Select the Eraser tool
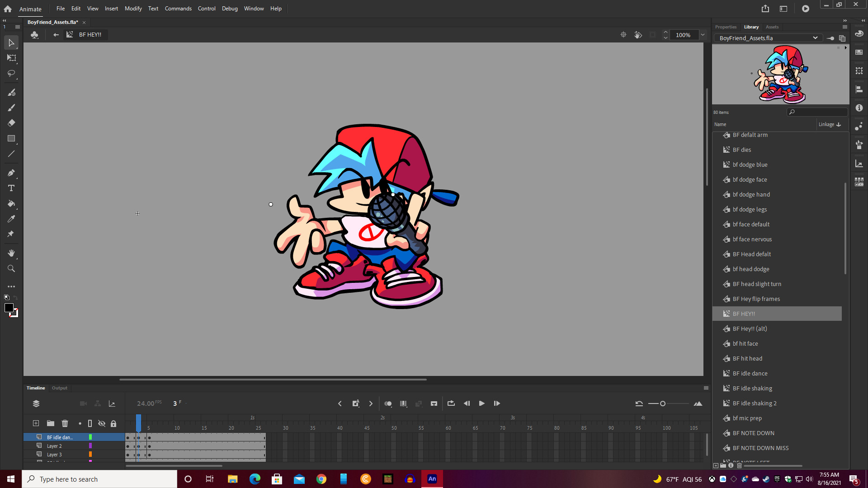 pos(11,123)
